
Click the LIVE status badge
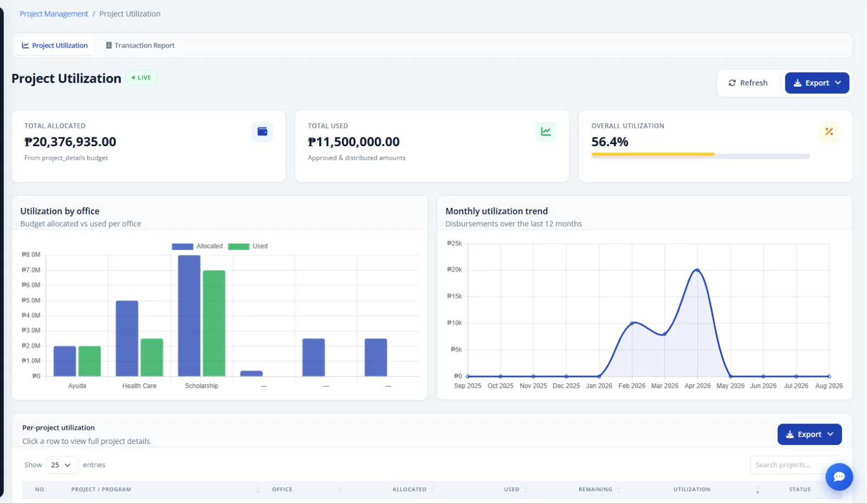(x=141, y=78)
